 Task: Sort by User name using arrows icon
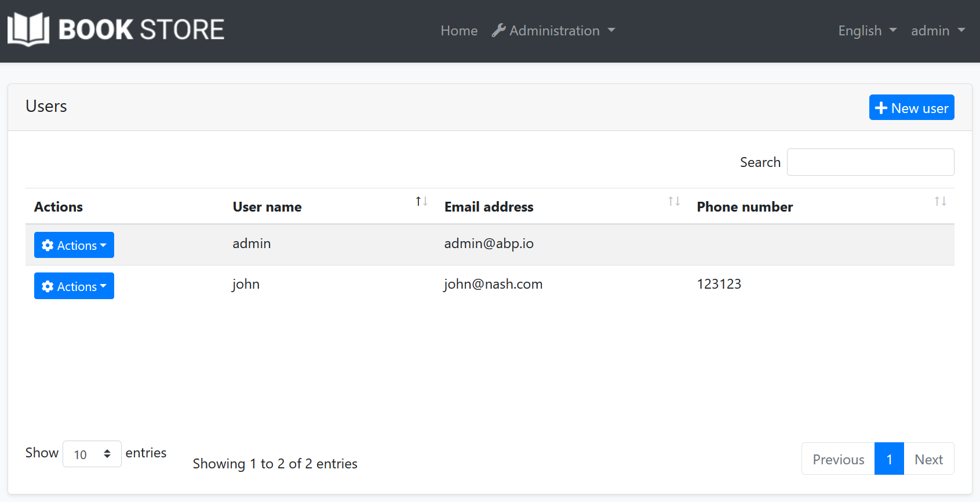421,201
